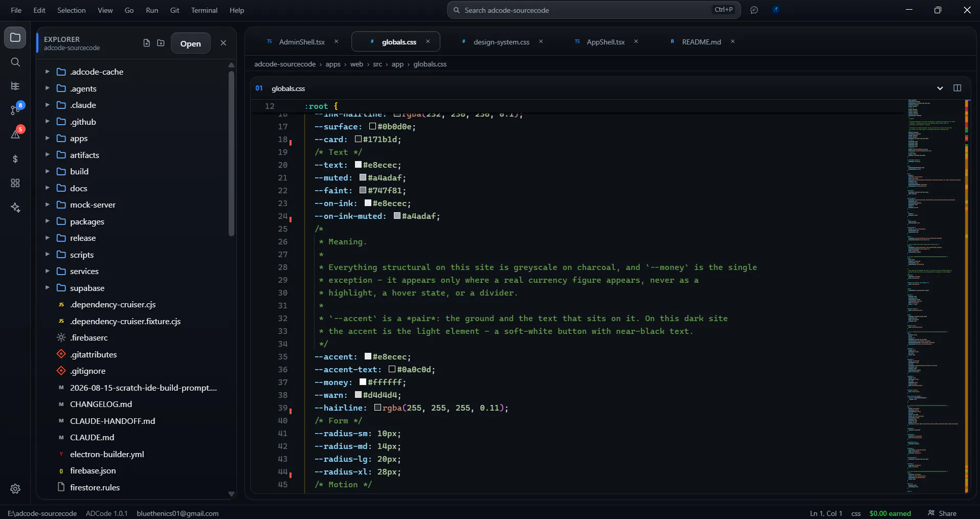This screenshot has height=519, width=980.
Task: Close the AdminShell.tsx tab
Action: click(336, 41)
